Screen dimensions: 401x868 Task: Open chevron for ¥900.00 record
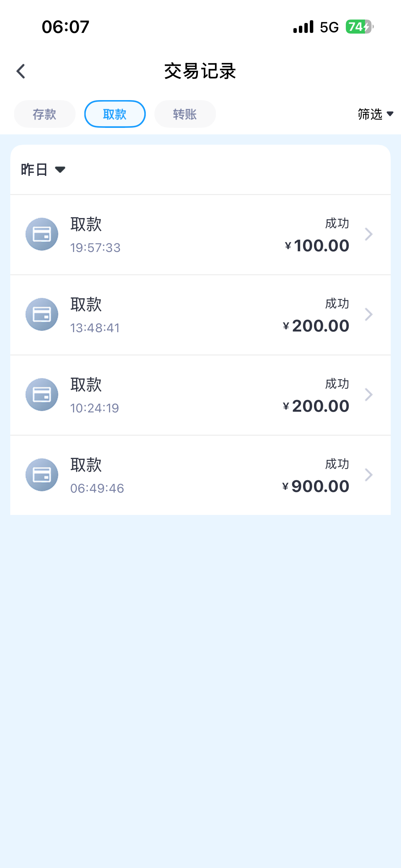pos(369,475)
